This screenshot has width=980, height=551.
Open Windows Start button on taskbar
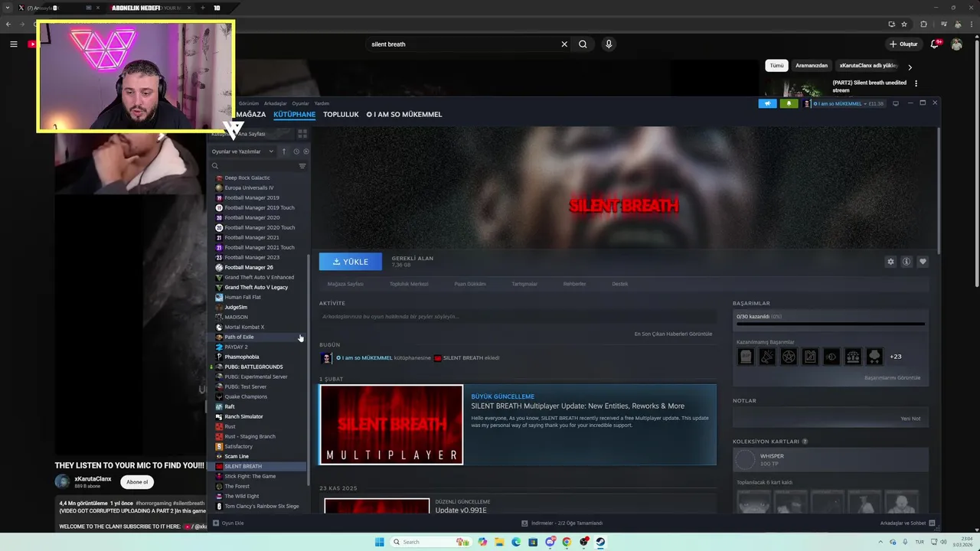[379, 542]
